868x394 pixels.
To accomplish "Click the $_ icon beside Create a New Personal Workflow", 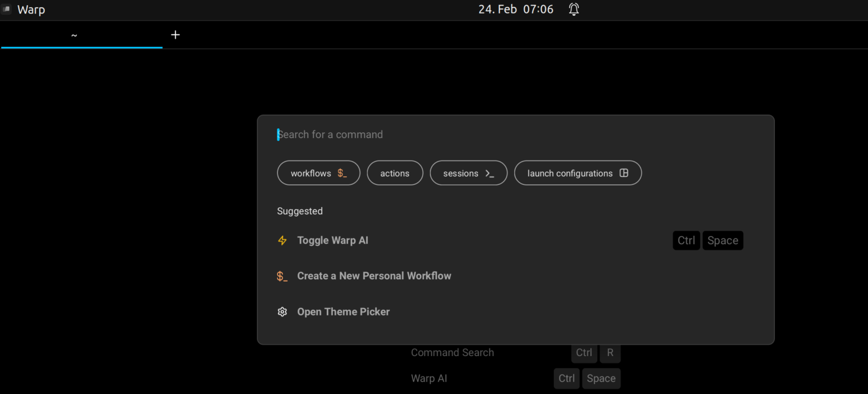I will pos(282,276).
